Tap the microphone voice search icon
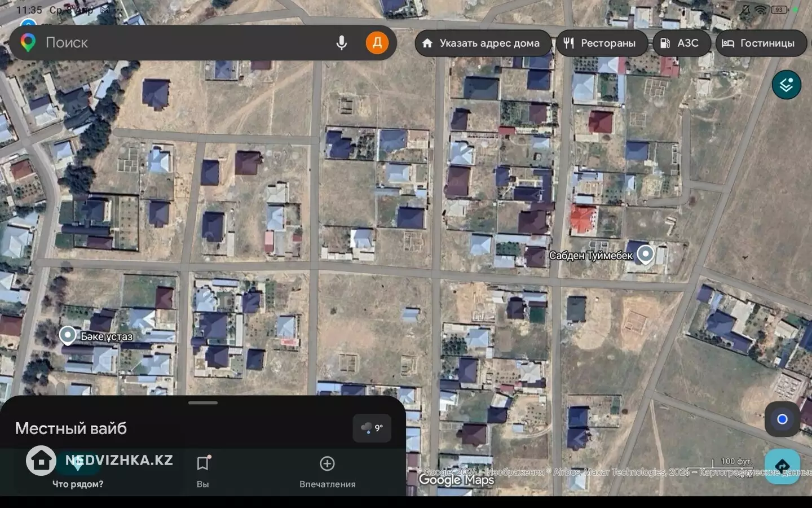Screen dimensions: 812x508 tap(341, 43)
